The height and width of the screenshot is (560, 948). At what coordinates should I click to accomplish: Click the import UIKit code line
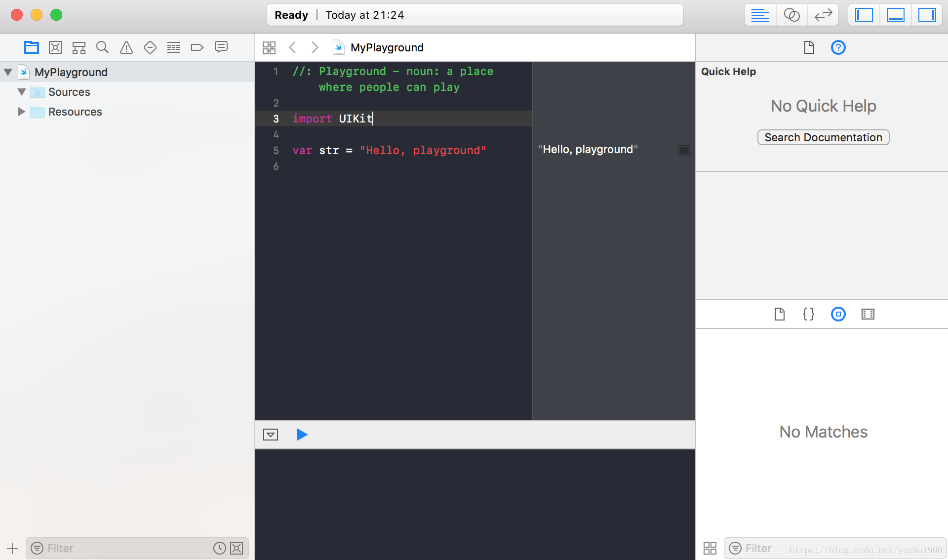(x=332, y=119)
